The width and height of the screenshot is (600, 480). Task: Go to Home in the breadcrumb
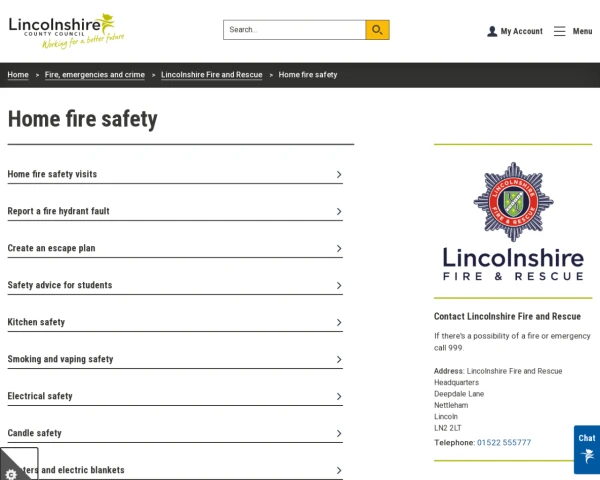click(18, 75)
